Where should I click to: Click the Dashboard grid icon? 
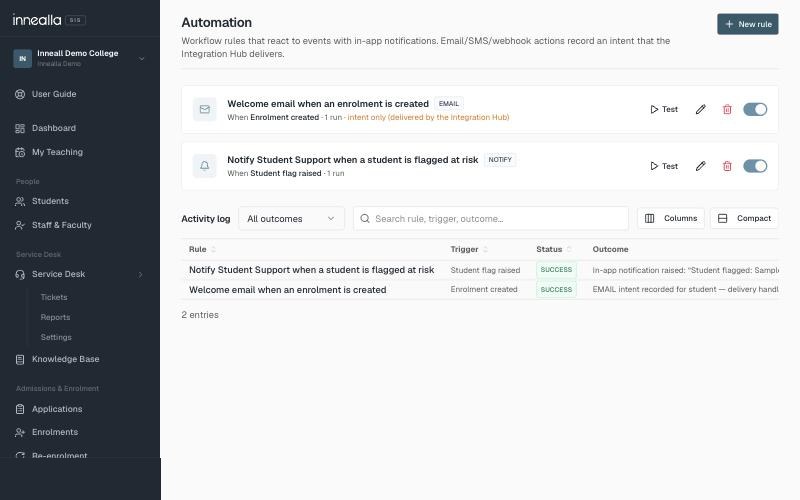tap(20, 128)
